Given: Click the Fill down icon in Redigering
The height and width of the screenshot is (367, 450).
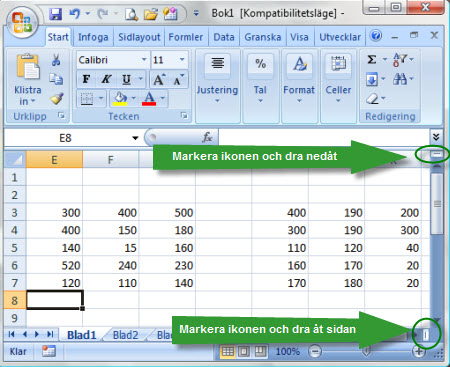Looking at the screenshot, I should pos(372,79).
